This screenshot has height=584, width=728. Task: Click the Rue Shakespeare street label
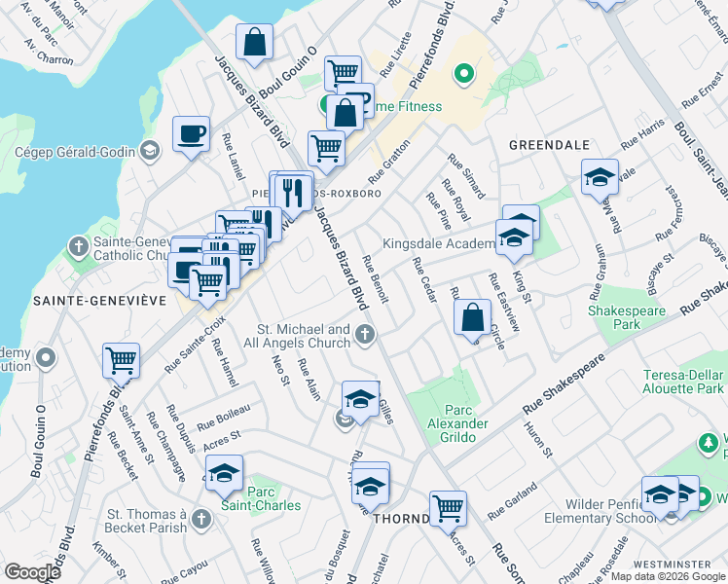564,383
